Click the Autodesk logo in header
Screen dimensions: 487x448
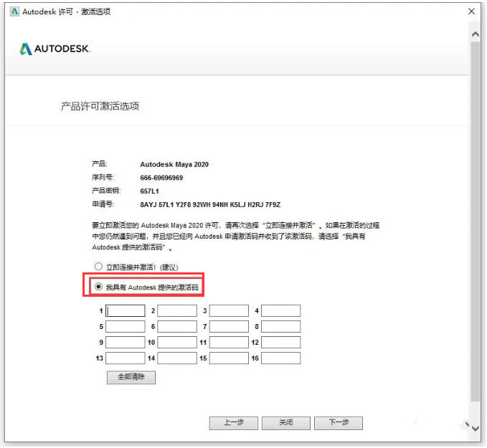pos(55,49)
